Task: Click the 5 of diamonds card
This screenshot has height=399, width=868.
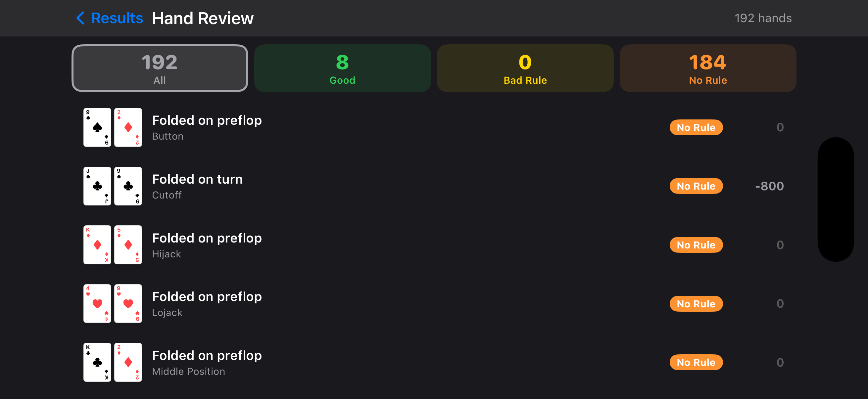Action: [128, 245]
